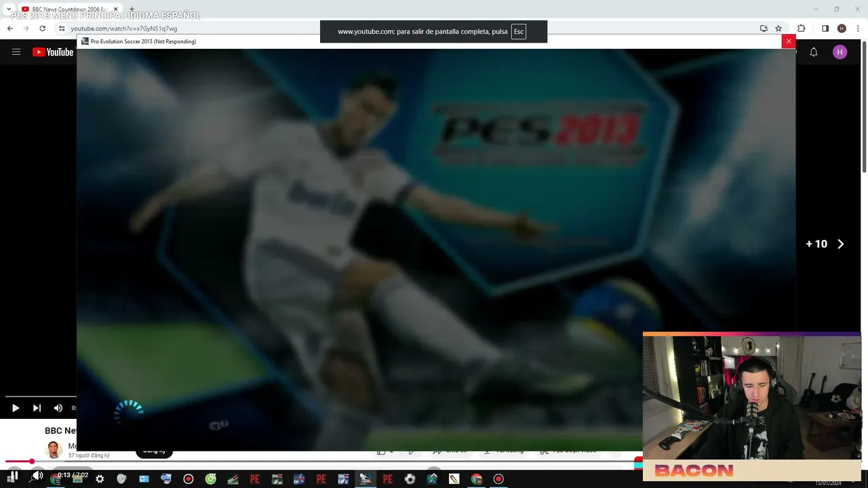Go back in Chrome browser
The width and height of the screenshot is (868, 488).
click(9, 28)
